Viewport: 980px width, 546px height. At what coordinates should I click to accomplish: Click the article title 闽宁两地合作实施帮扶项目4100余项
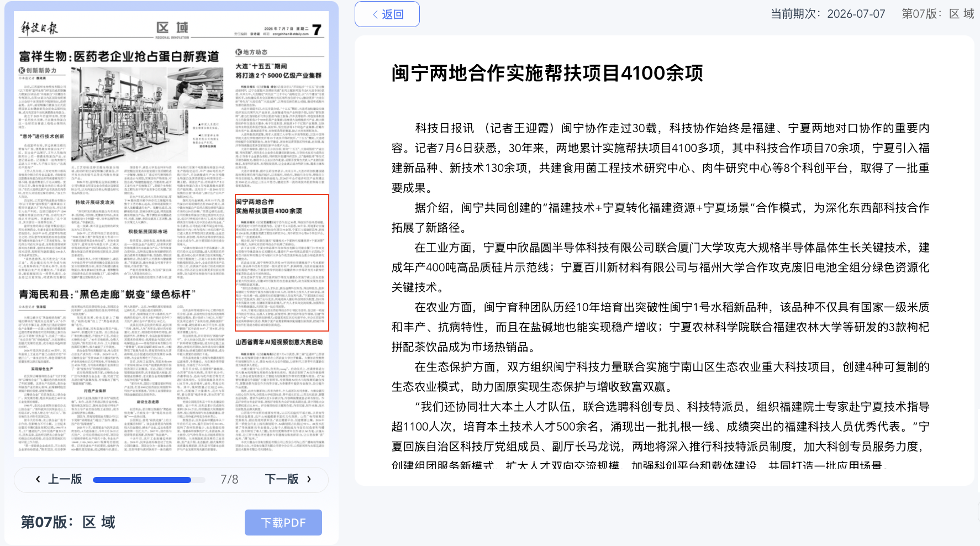(x=547, y=73)
